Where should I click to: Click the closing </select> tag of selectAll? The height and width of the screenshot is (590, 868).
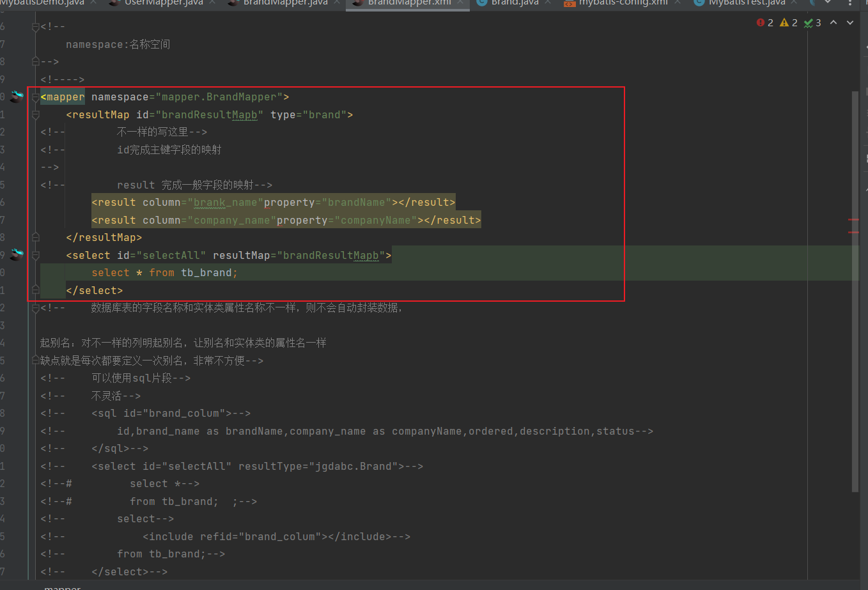point(95,291)
